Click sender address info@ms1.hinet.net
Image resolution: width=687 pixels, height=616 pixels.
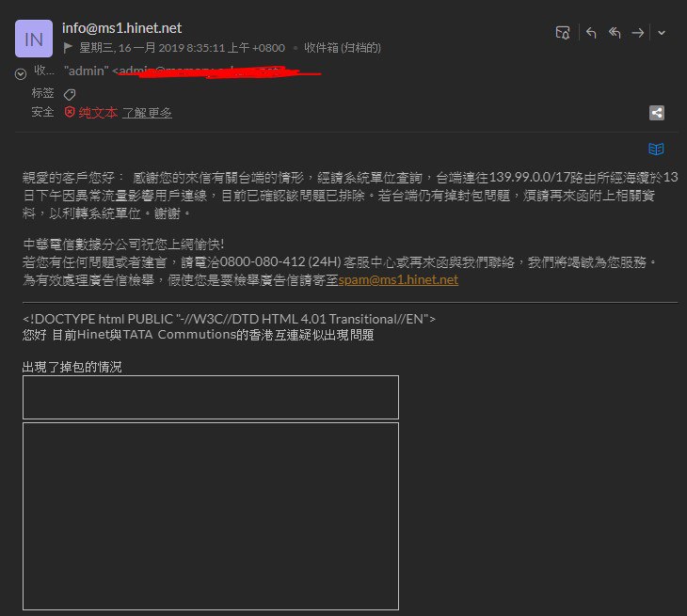121,28
